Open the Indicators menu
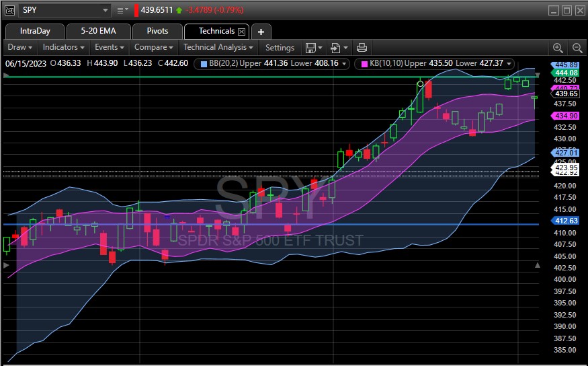Screen dimensions: 588x366 click(x=63, y=48)
